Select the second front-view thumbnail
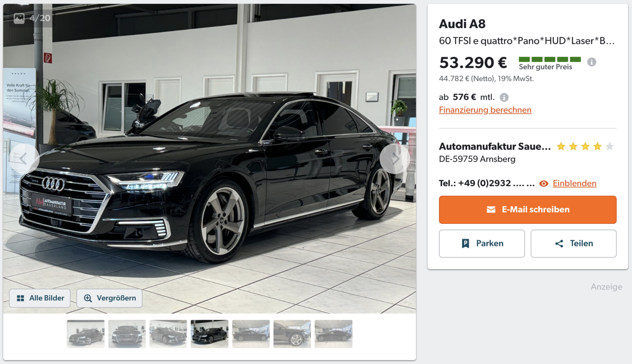 click(x=127, y=334)
